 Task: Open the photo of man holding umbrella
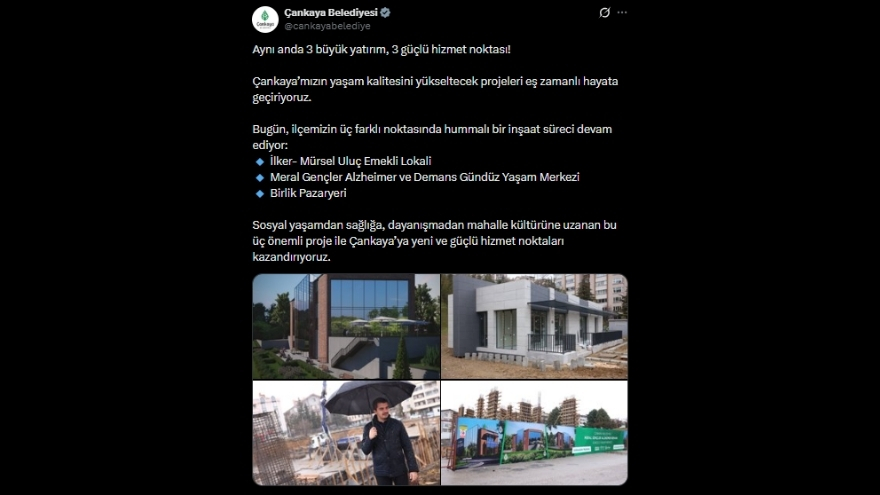[346, 433]
